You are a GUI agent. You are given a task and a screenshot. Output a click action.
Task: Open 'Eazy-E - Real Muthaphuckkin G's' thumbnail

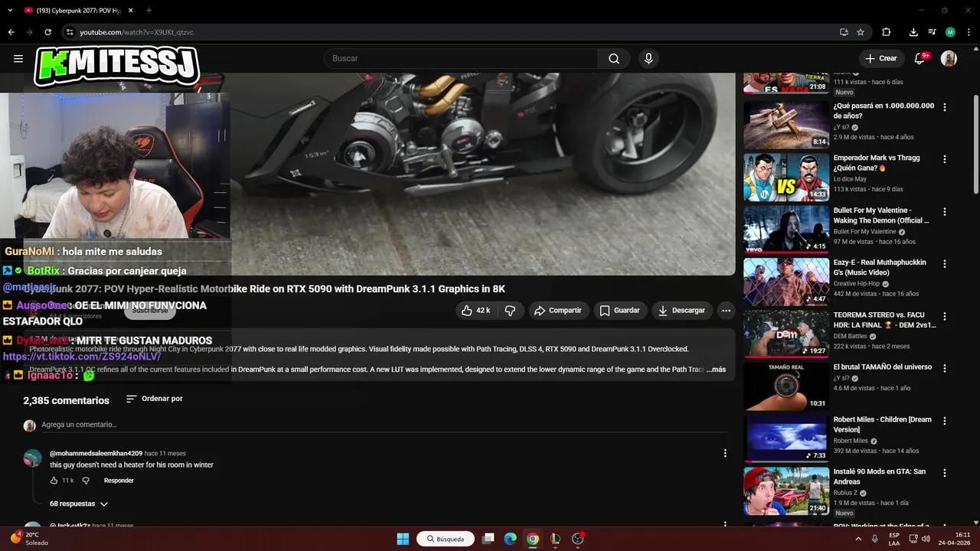tap(786, 282)
